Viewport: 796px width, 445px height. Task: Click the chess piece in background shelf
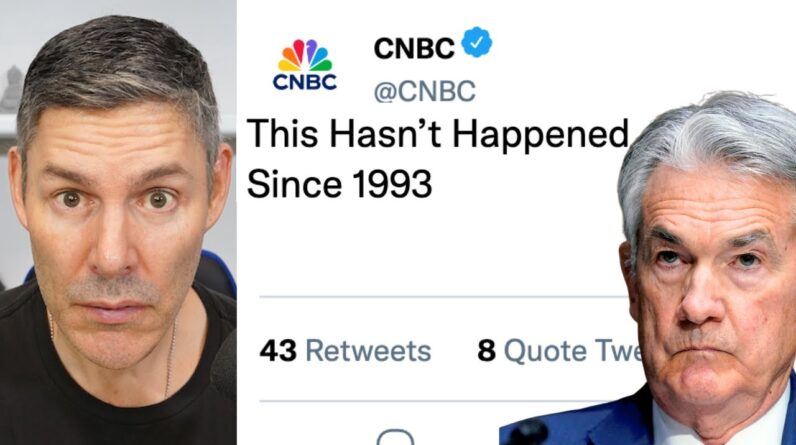(x=11, y=89)
